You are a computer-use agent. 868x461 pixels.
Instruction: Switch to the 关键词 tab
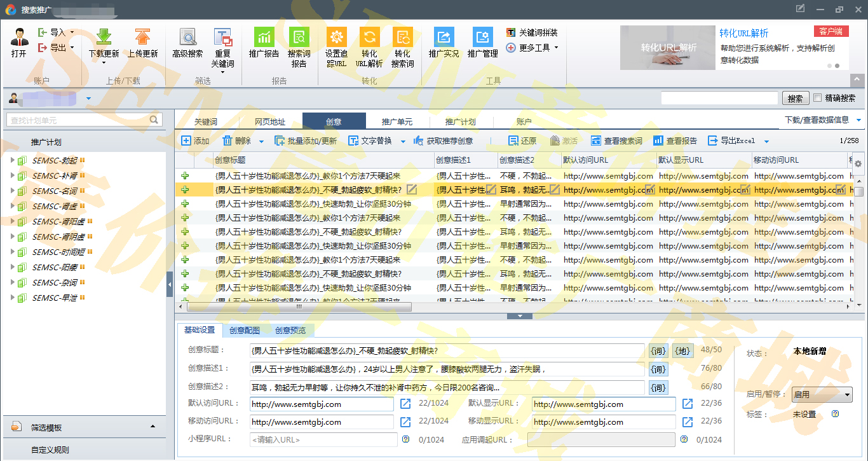pyautogui.click(x=206, y=122)
